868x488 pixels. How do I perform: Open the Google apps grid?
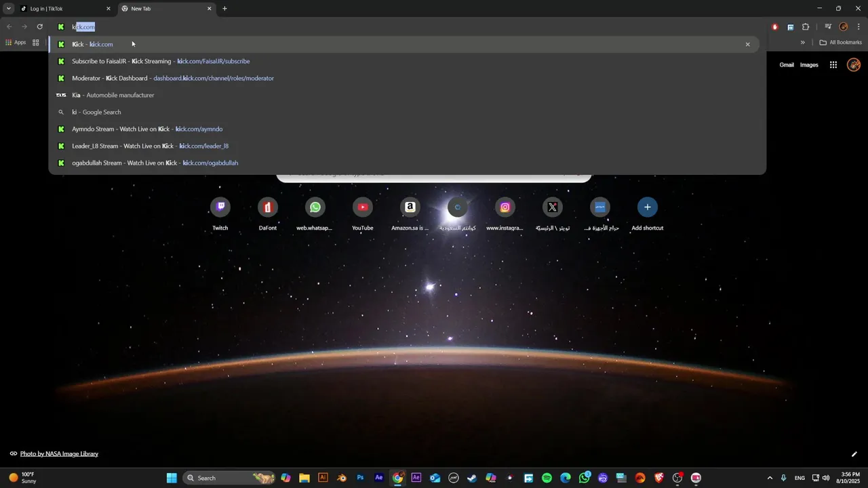click(833, 65)
